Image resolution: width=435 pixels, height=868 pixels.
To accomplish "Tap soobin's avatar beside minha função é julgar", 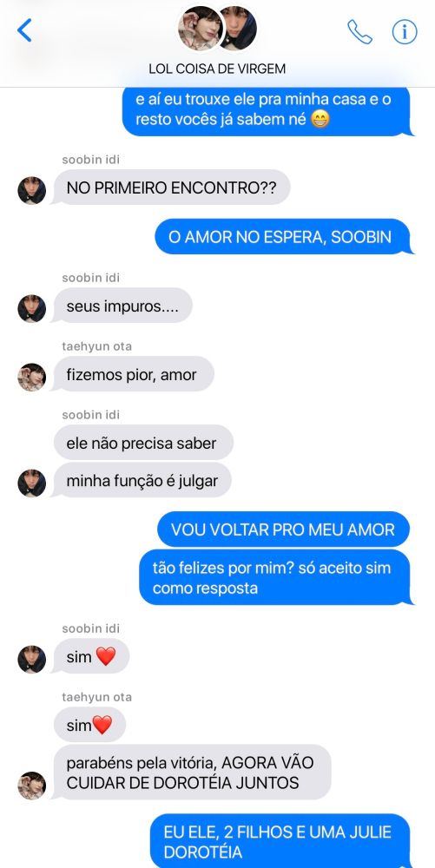I will 31,483.
